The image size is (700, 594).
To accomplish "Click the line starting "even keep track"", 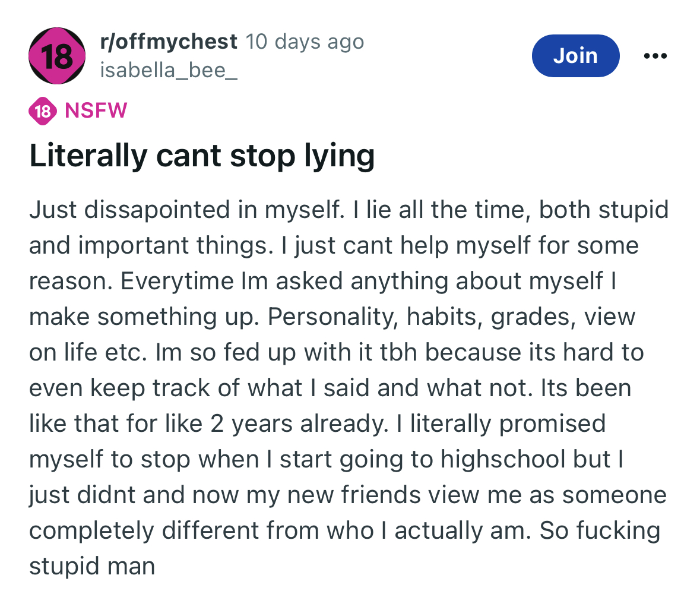I will pyautogui.click(x=330, y=388).
